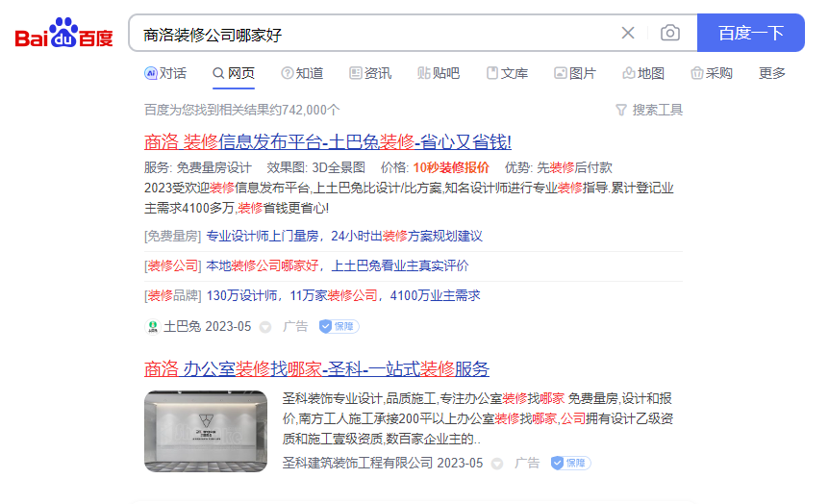This screenshot has width=829, height=504.
Task: Open the 土巴兔装修 result title link
Action: [328, 141]
